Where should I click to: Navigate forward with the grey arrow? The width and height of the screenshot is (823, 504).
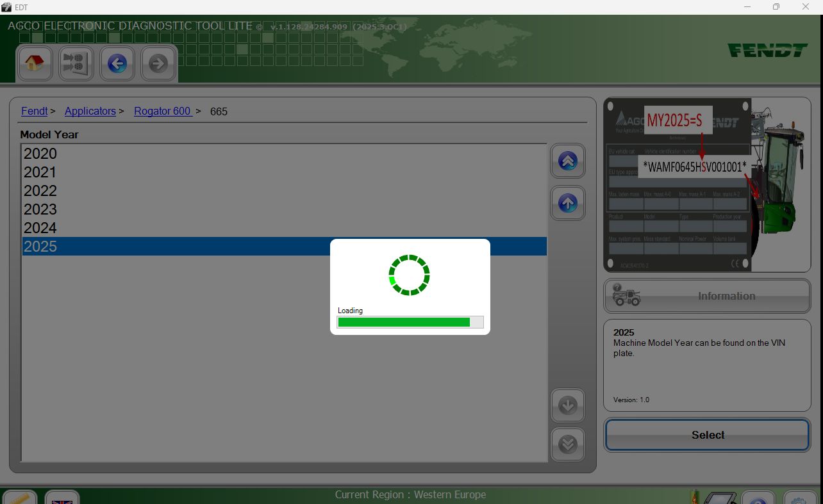158,63
